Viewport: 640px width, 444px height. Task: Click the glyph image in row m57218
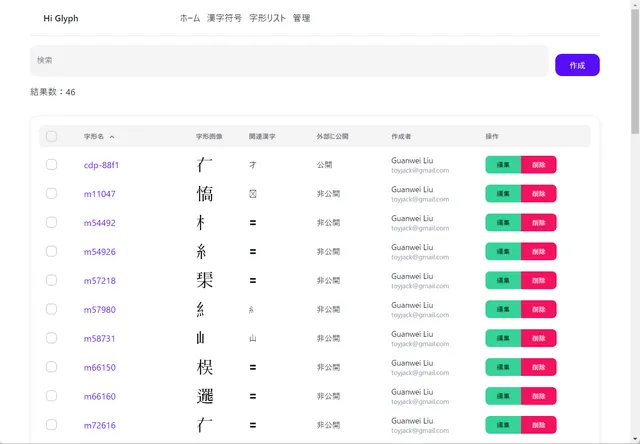[204, 280]
